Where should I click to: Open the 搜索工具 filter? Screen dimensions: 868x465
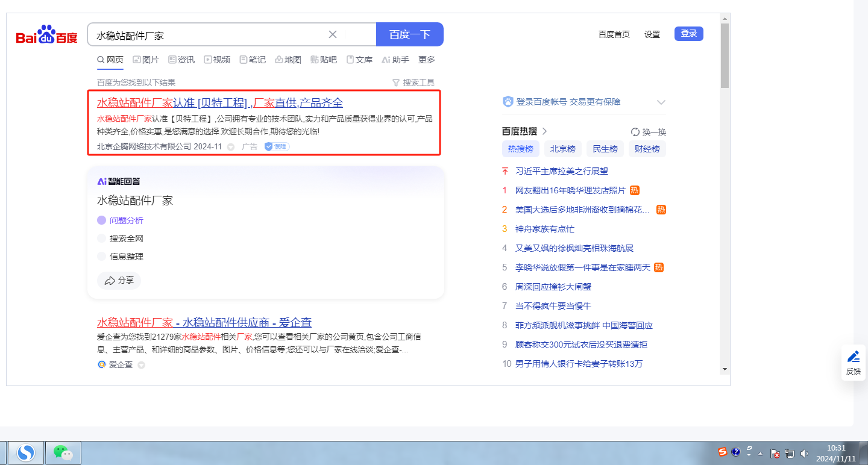click(414, 83)
